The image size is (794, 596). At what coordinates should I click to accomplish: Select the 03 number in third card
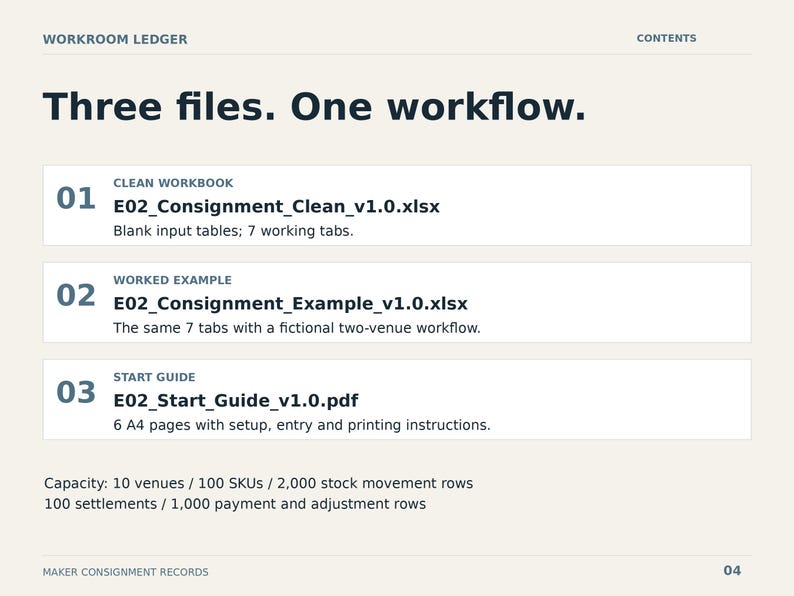coord(76,392)
